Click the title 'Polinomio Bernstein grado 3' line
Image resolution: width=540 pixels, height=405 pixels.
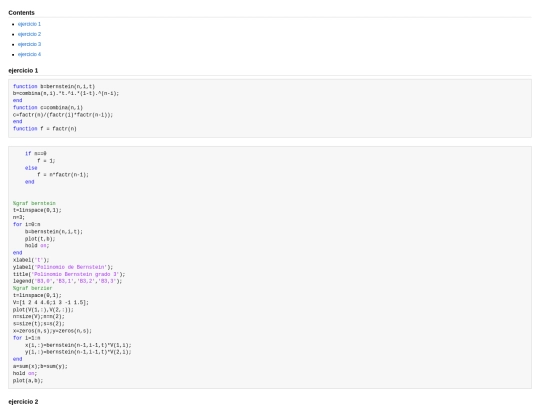click(69, 274)
